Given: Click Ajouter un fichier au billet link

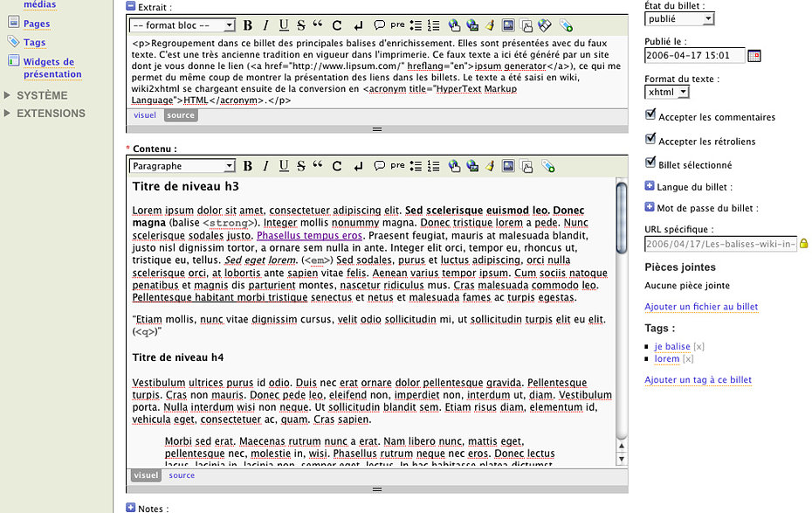Looking at the screenshot, I should [x=701, y=307].
